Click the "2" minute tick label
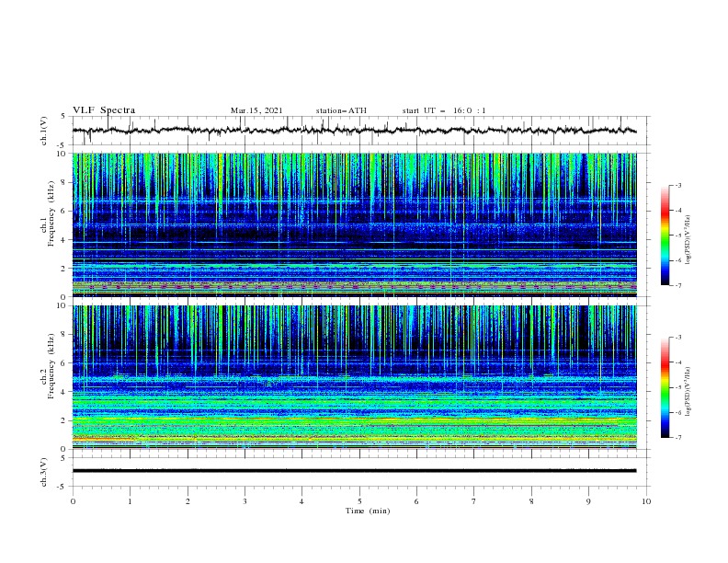728x563 pixels. click(188, 501)
